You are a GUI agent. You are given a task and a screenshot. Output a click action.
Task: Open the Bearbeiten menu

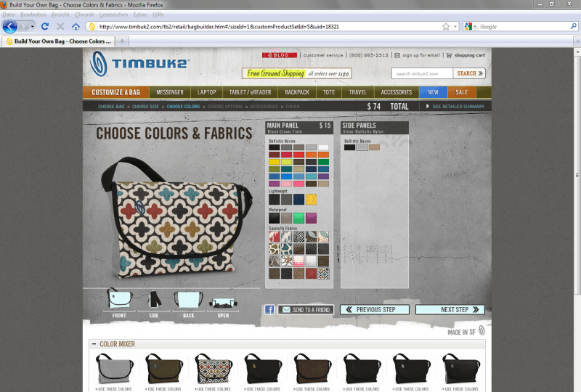coord(33,15)
